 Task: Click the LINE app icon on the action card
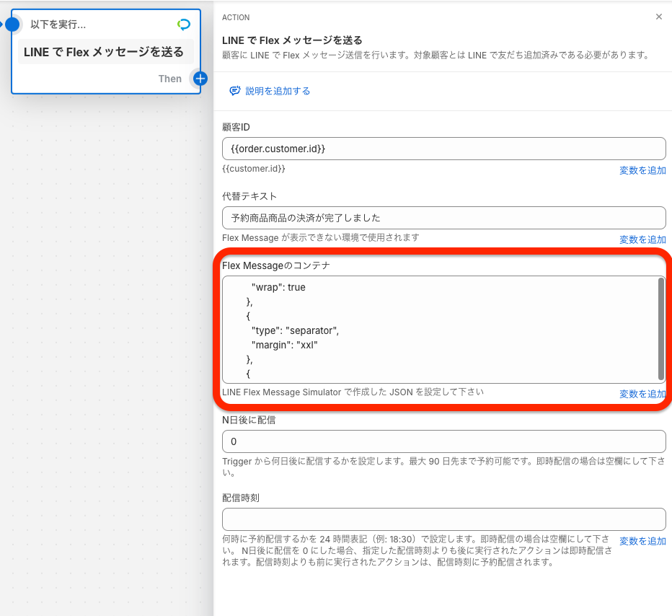184,25
